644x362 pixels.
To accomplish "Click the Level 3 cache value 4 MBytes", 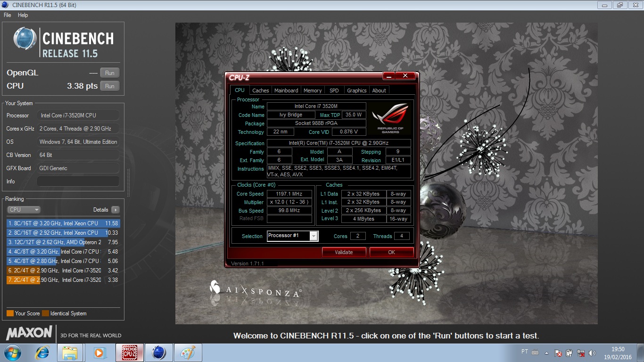I will click(x=364, y=219).
